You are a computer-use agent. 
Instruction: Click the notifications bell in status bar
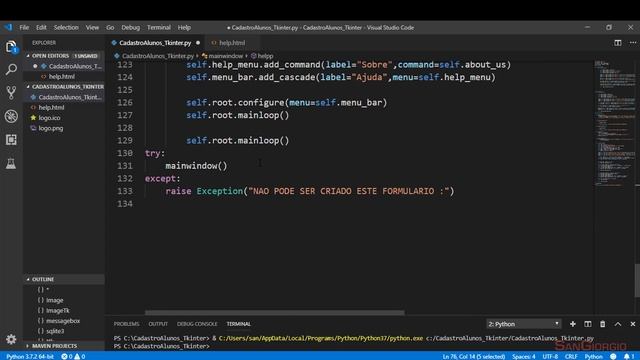(x=629, y=356)
